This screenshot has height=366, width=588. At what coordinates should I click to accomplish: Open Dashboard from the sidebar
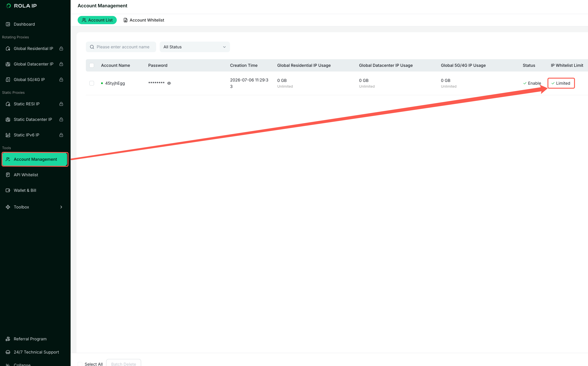[35, 24]
